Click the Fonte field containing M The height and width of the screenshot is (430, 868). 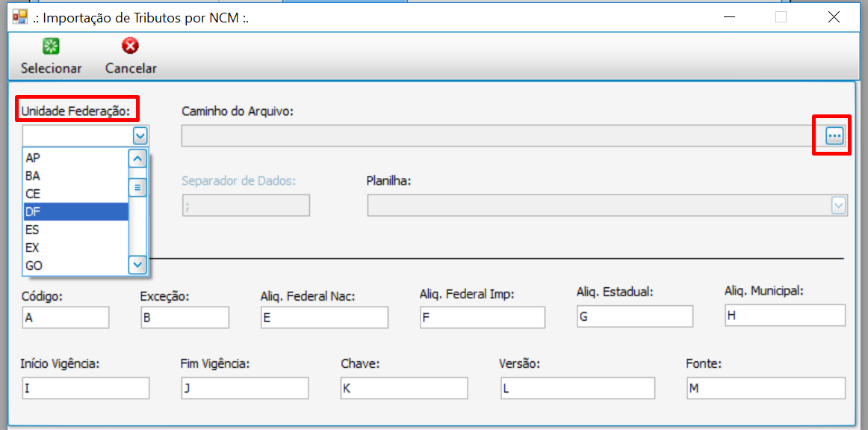pos(766,388)
